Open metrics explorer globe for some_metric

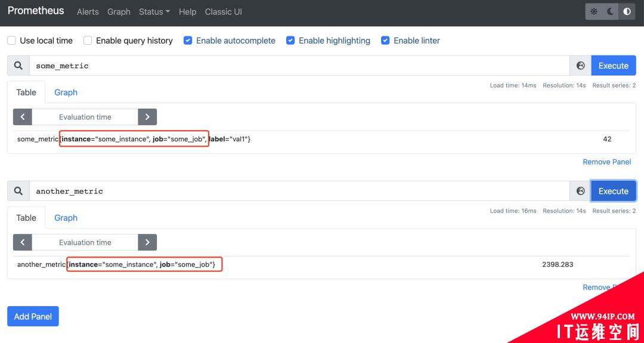(580, 66)
